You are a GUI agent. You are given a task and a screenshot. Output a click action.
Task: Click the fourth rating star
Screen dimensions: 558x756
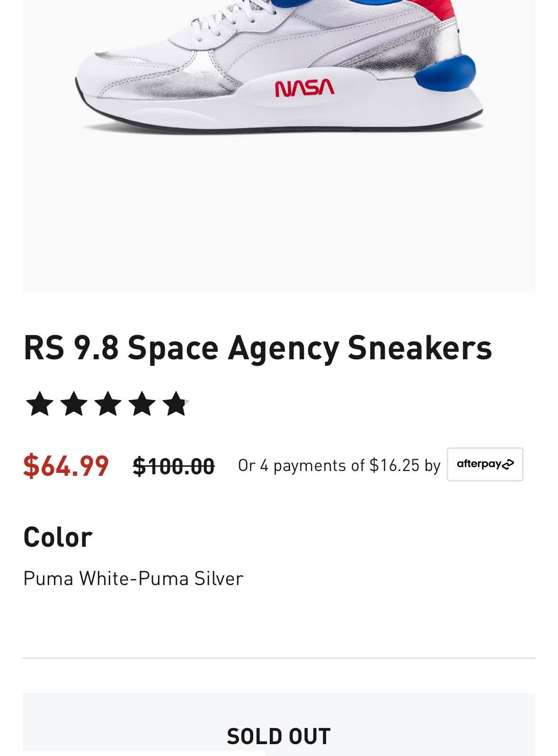pyautogui.click(x=142, y=404)
